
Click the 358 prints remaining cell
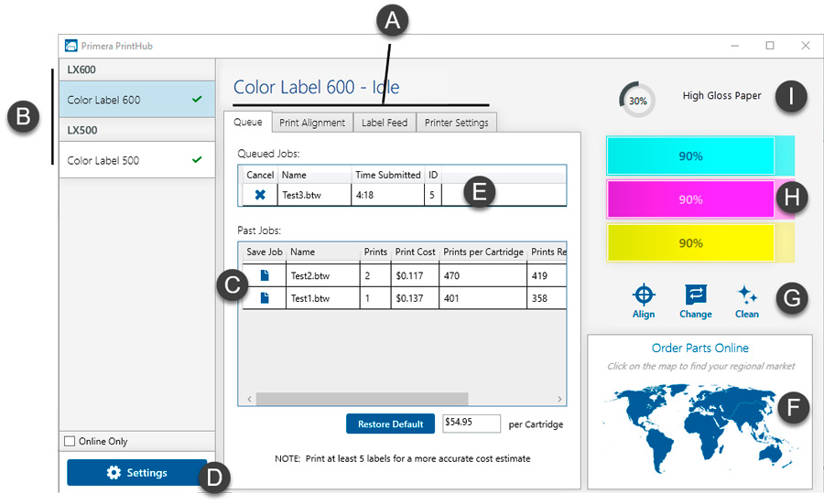pyautogui.click(x=547, y=298)
